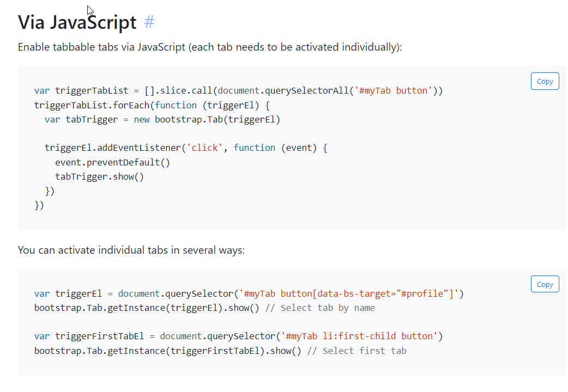Screen dimensions: 568x392
Task: Click the Via JavaScript heading text
Action: tap(77, 22)
